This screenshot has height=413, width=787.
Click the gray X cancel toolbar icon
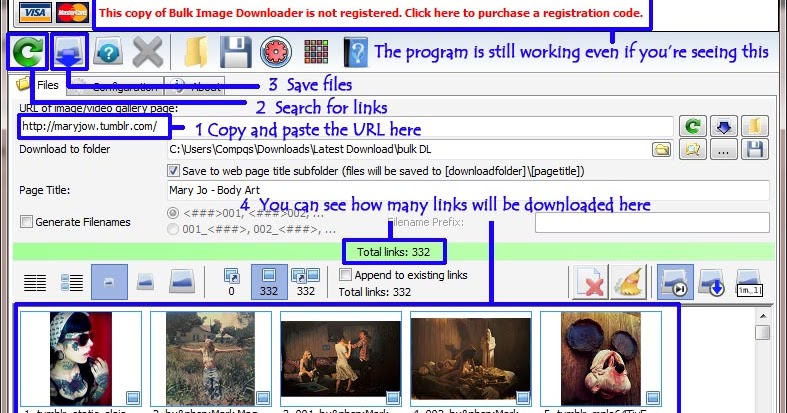(x=148, y=52)
